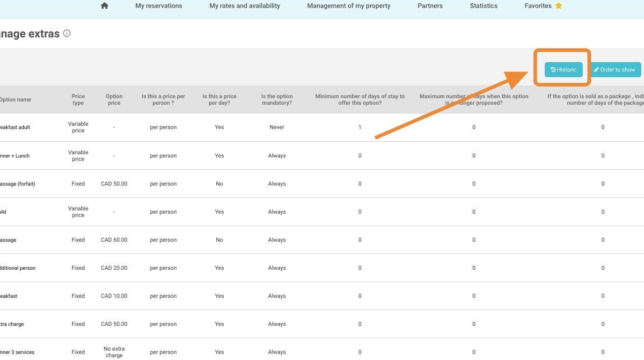Open My reservations menu
The height and width of the screenshot is (360, 644).
click(x=159, y=6)
